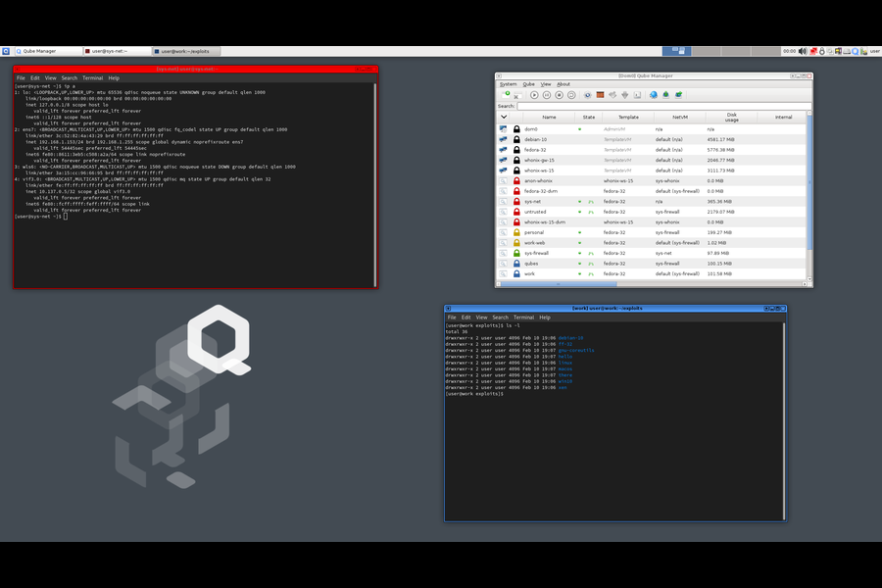Open firewall rules via brick wall icon
Image resolution: width=882 pixels, height=588 pixels.
(600, 94)
